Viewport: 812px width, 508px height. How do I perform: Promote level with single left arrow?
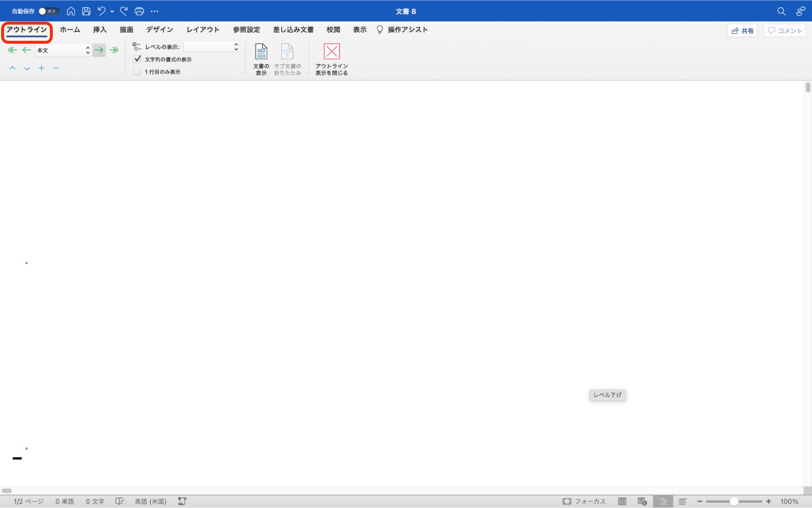(27, 50)
